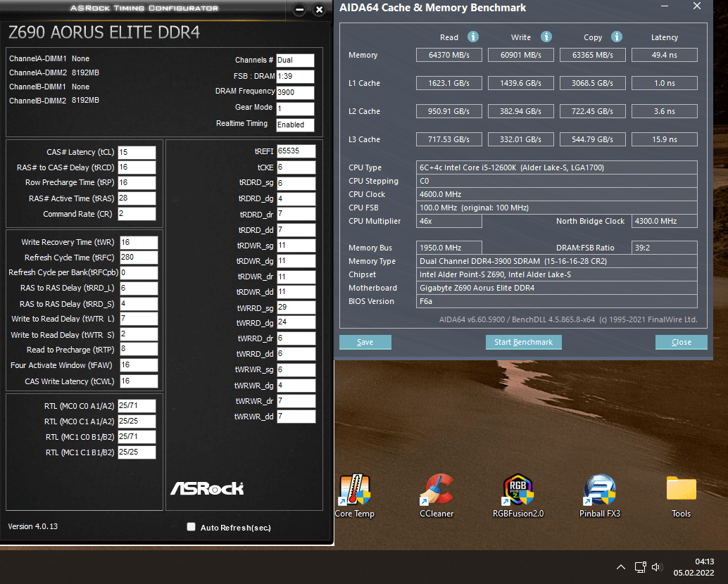Screen dimensions: 728x584
Task: Click the tRDRD_sg value field
Action: tap(296, 183)
